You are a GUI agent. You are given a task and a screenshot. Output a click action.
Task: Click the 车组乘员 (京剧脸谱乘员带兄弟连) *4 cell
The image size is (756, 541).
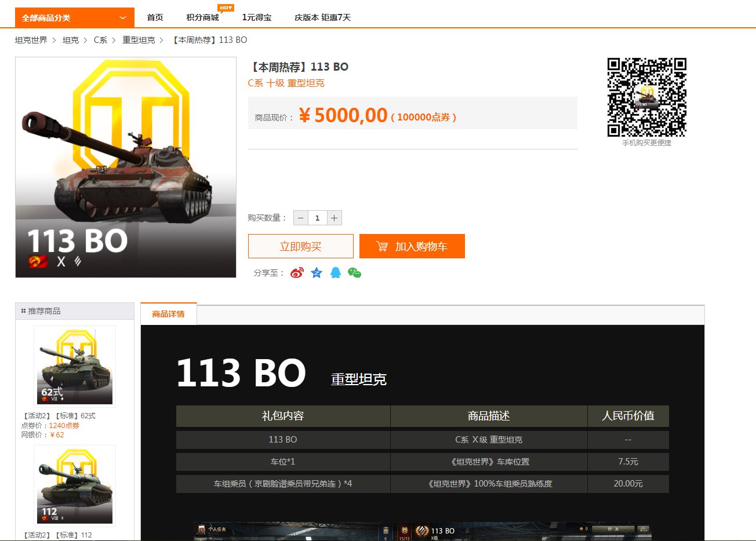283,484
